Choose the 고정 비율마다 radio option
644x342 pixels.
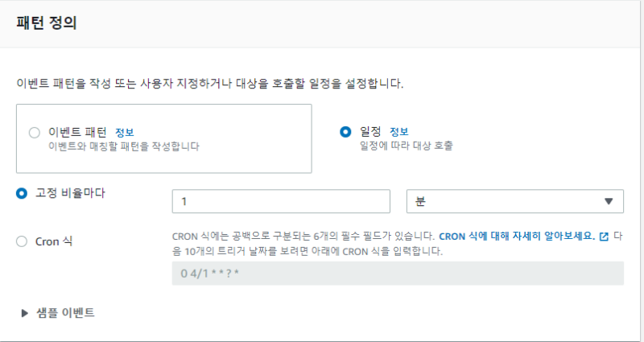tap(22, 194)
